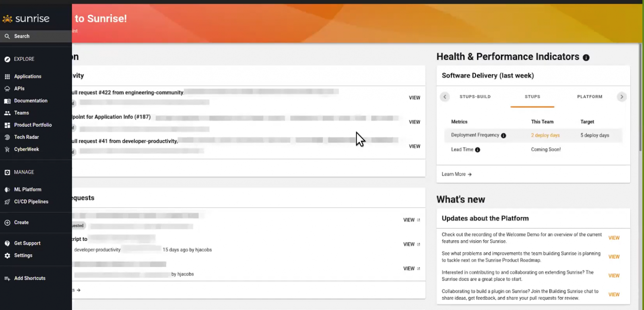
Task: Switch to the PLATFORM tab
Action: [x=590, y=97]
